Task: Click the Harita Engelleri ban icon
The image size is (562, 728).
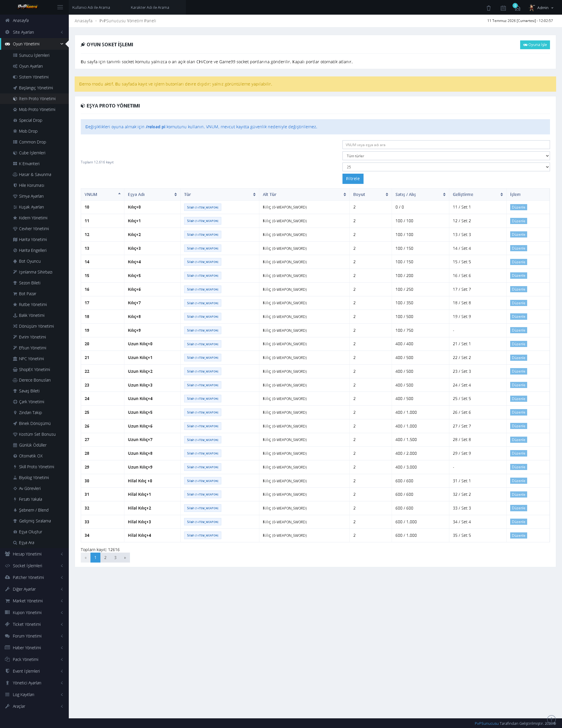Action: pyautogui.click(x=15, y=250)
